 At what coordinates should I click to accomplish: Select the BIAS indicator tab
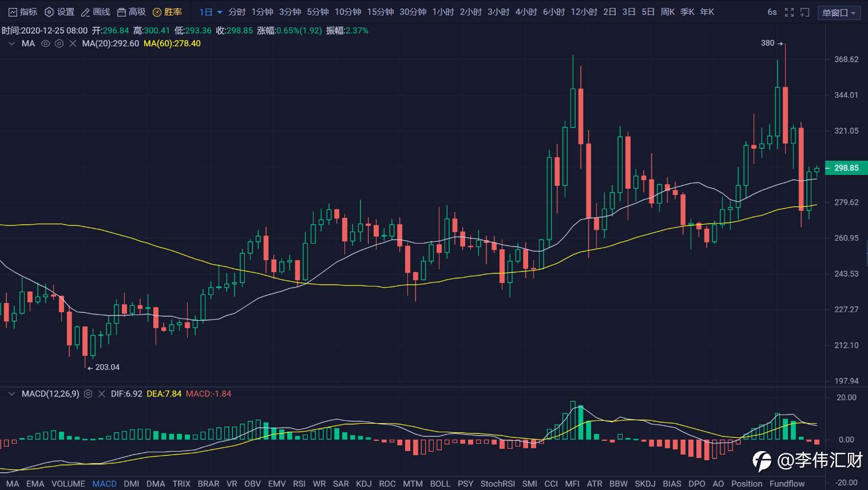672,484
